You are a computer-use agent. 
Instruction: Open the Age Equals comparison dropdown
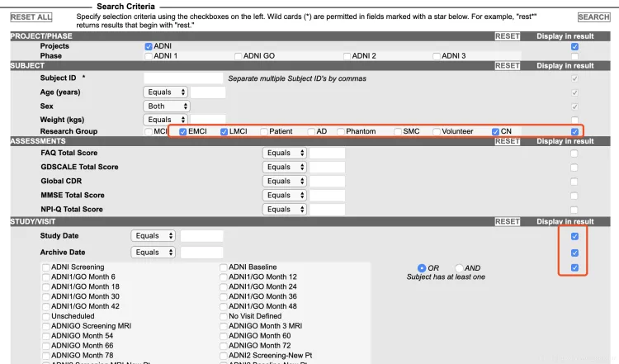[167, 92]
